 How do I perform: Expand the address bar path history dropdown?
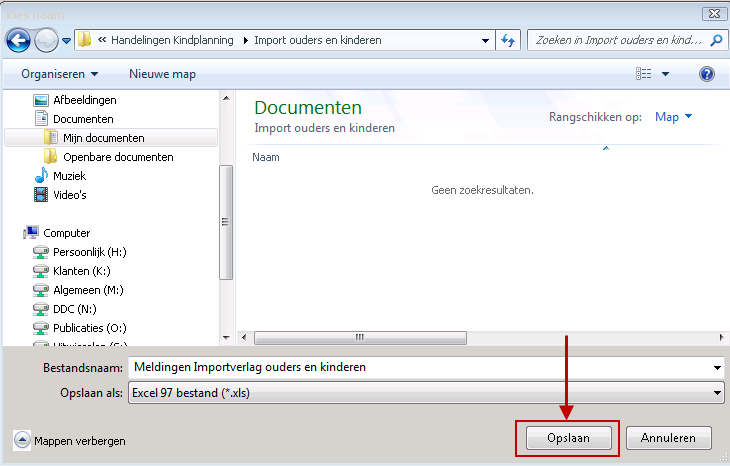click(x=485, y=41)
